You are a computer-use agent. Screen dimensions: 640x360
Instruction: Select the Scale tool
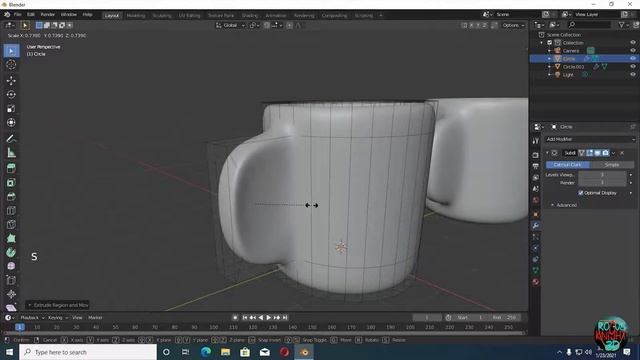tap(11, 109)
